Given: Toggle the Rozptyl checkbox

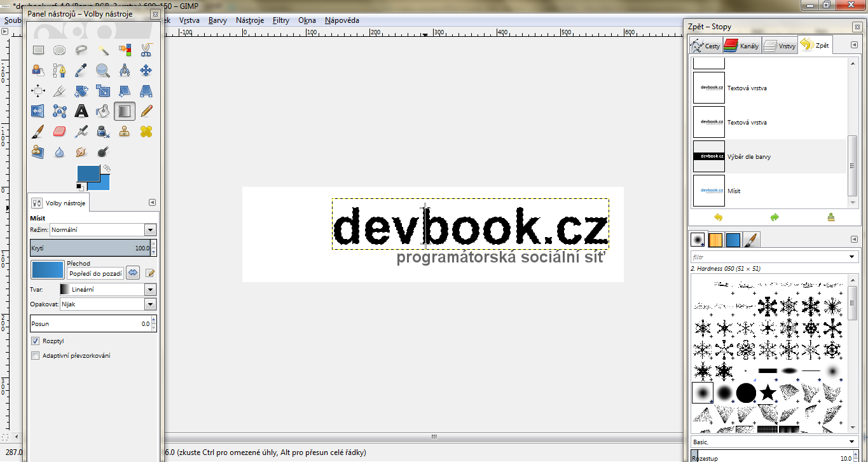Looking at the screenshot, I should pyautogui.click(x=35, y=341).
